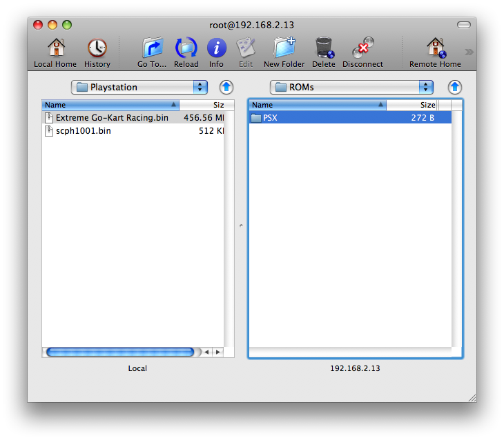Click the Go To folder icon
The image size is (504, 440).
click(152, 48)
